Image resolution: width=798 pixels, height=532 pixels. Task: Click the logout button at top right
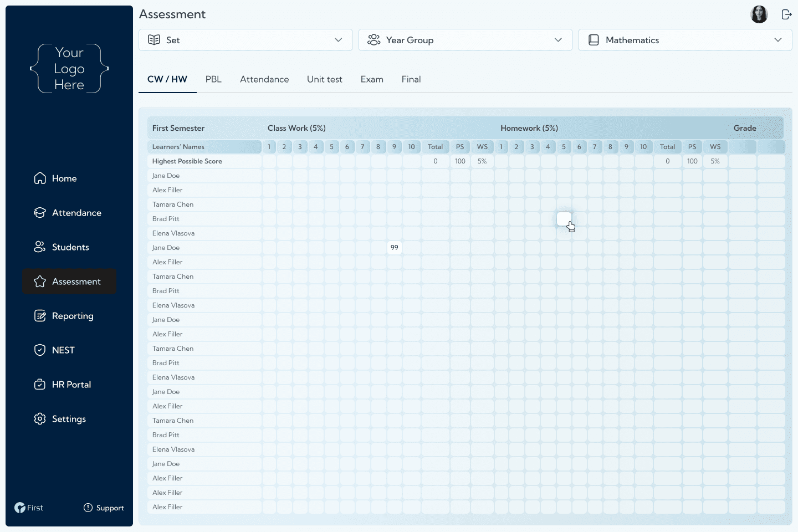(x=786, y=14)
